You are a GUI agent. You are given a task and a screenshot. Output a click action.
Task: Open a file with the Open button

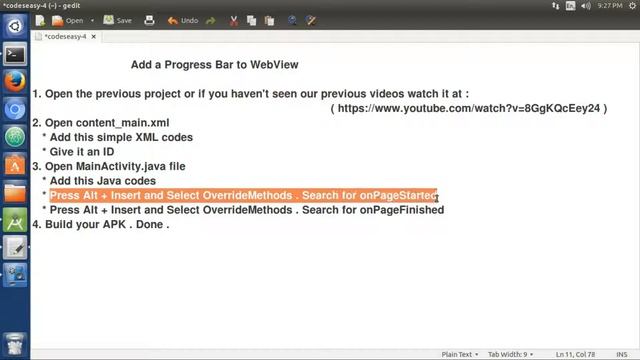click(68, 20)
